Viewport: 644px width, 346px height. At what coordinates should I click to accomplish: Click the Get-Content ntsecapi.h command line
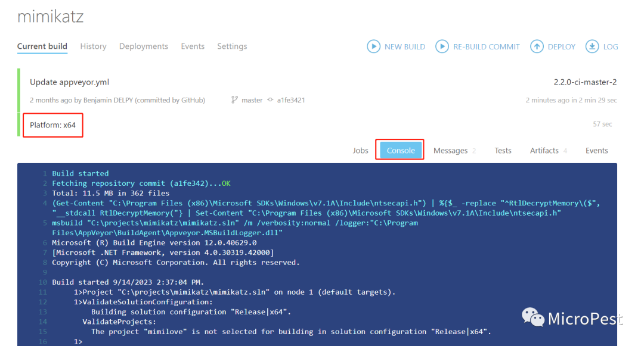[x=326, y=208]
